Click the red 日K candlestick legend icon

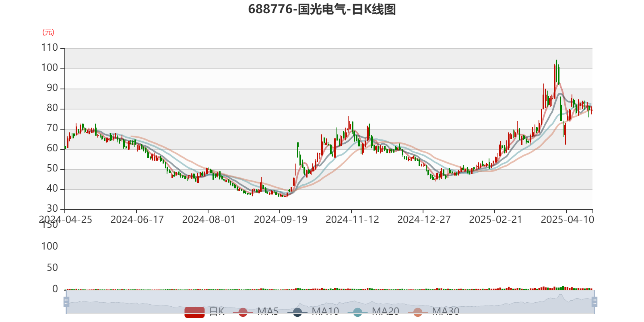(x=194, y=312)
